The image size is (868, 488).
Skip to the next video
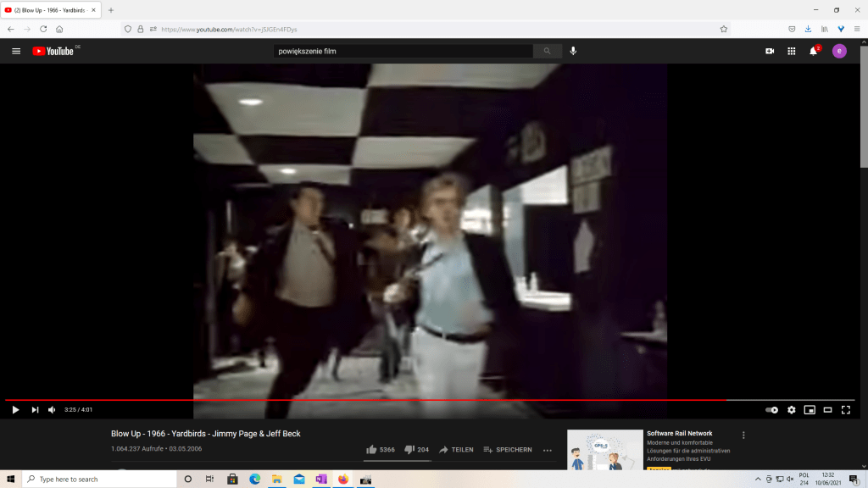click(35, 410)
